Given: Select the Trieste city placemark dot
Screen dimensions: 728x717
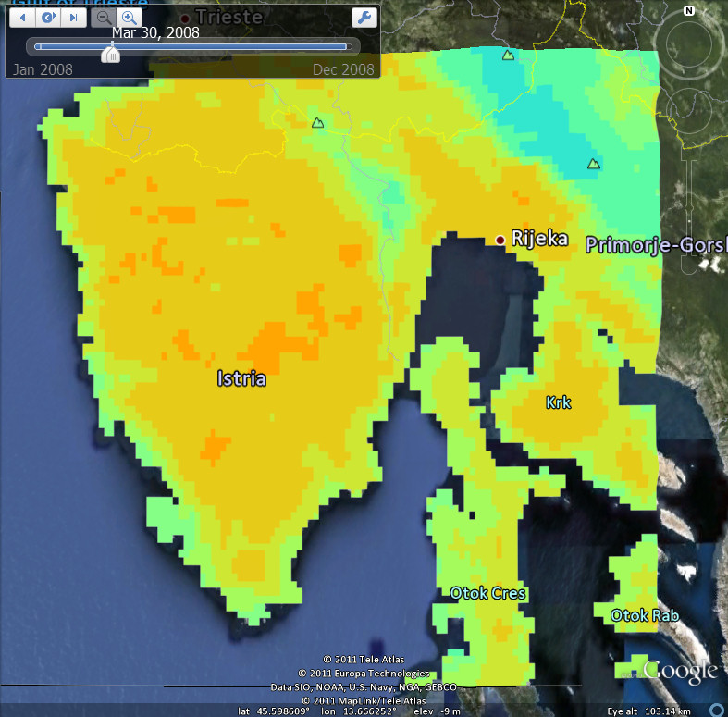Looking at the screenshot, I should click(185, 19).
